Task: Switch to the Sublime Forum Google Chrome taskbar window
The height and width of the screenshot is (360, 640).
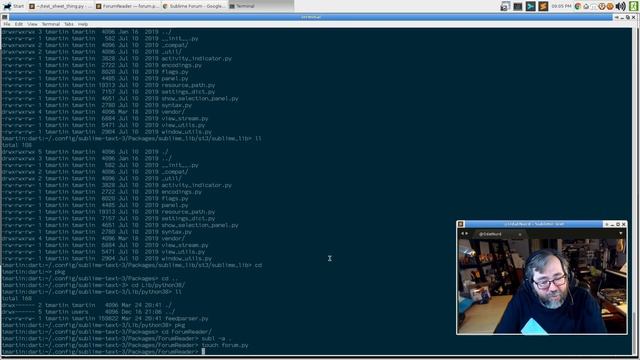Action: 194,6
